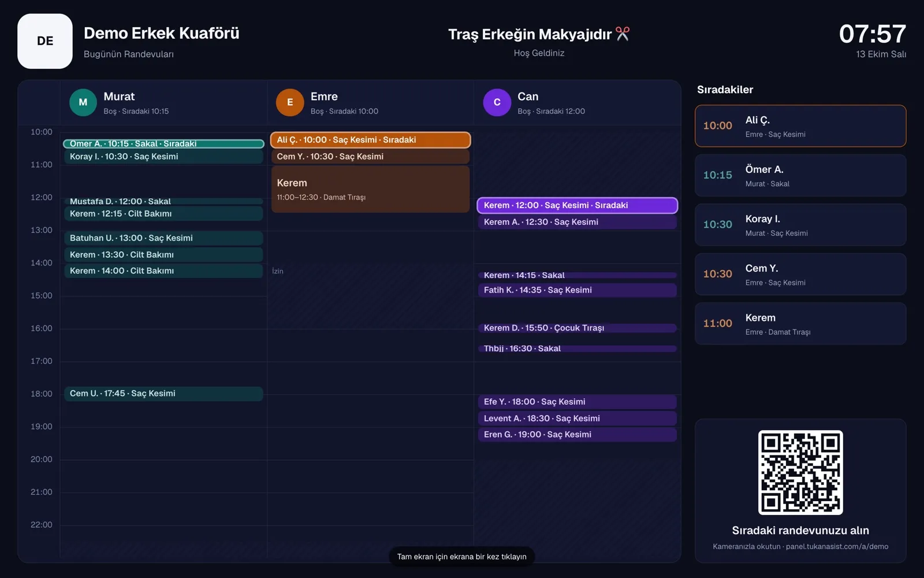The width and height of the screenshot is (924, 578).
Task: Select Mustafa D. 12:00 Sakal appointment
Action: (x=163, y=201)
